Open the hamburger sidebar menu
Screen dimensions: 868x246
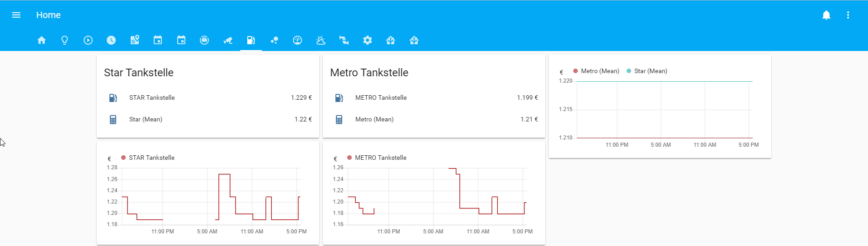click(x=16, y=15)
